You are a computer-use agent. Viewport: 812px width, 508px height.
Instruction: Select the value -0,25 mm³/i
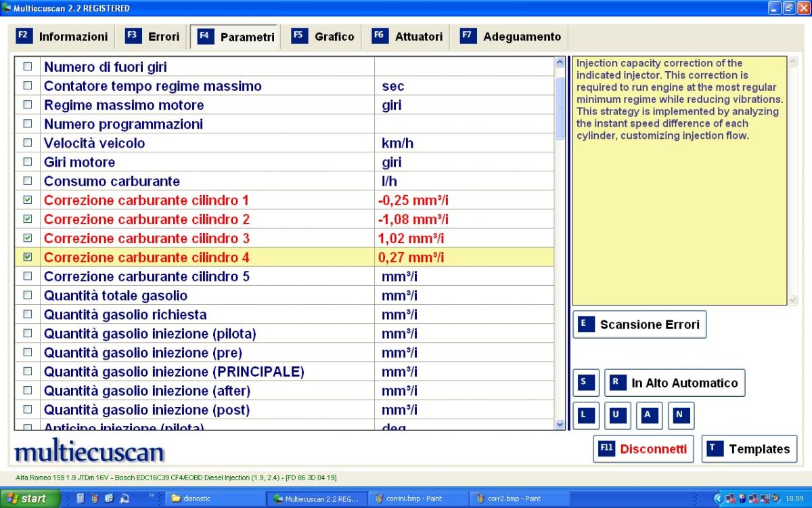click(413, 200)
